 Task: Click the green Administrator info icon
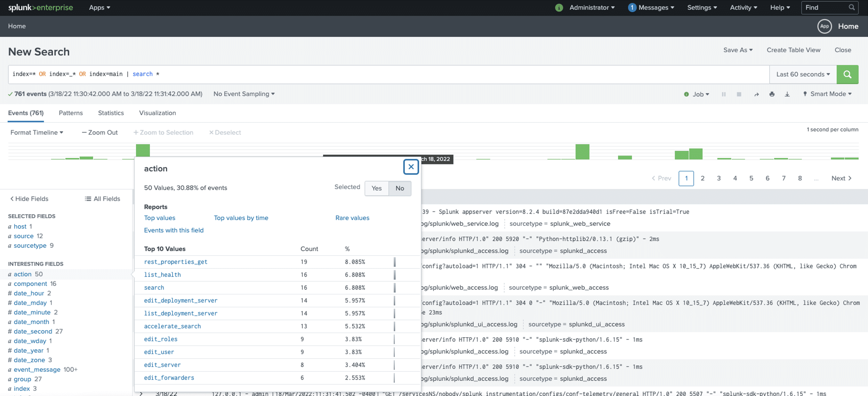point(559,7)
